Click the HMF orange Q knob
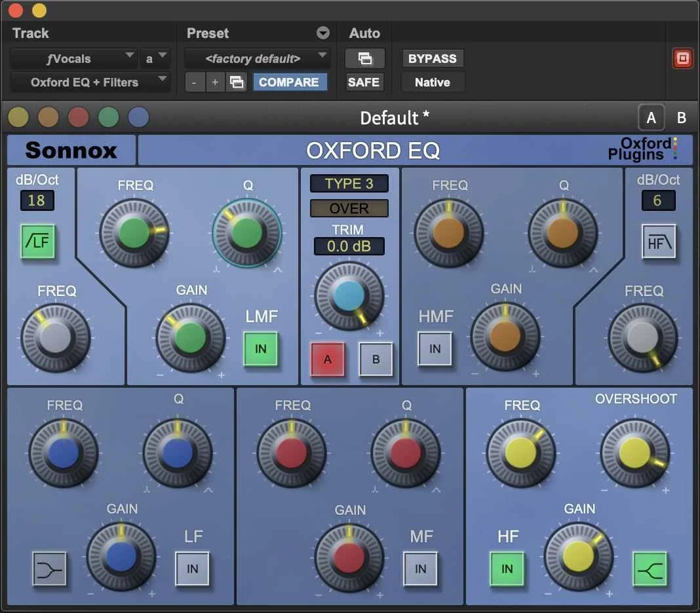 click(563, 233)
